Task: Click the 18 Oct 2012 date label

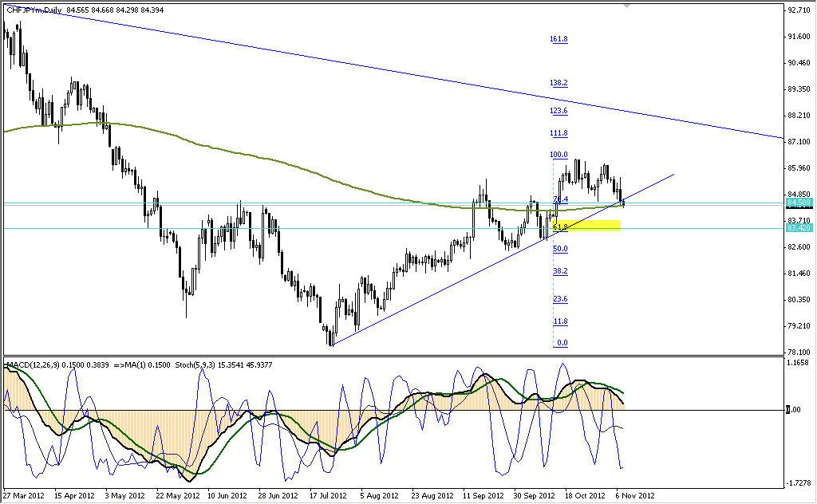Action: coord(585,496)
